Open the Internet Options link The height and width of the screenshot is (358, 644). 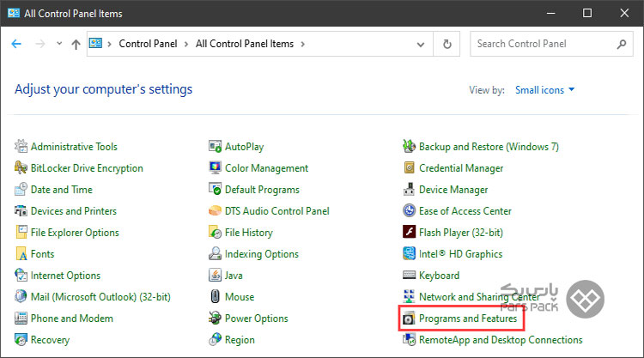65,276
